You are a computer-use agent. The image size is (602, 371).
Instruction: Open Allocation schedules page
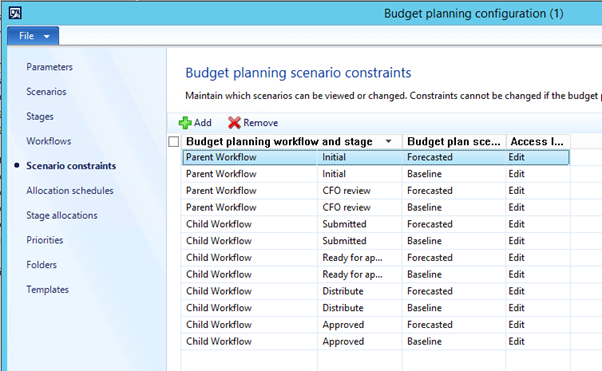tap(70, 190)
